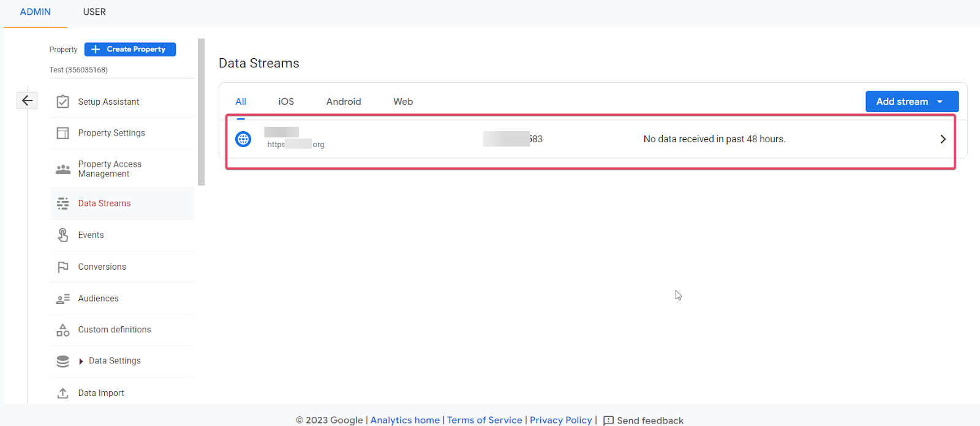Click the Create Property button
The width and height of the screenshot is (980, 426).
130,49
